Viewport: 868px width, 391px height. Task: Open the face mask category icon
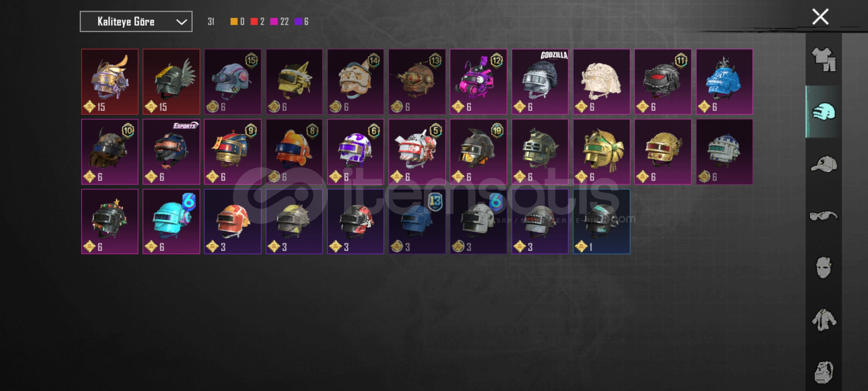click(x=824, y=268)
